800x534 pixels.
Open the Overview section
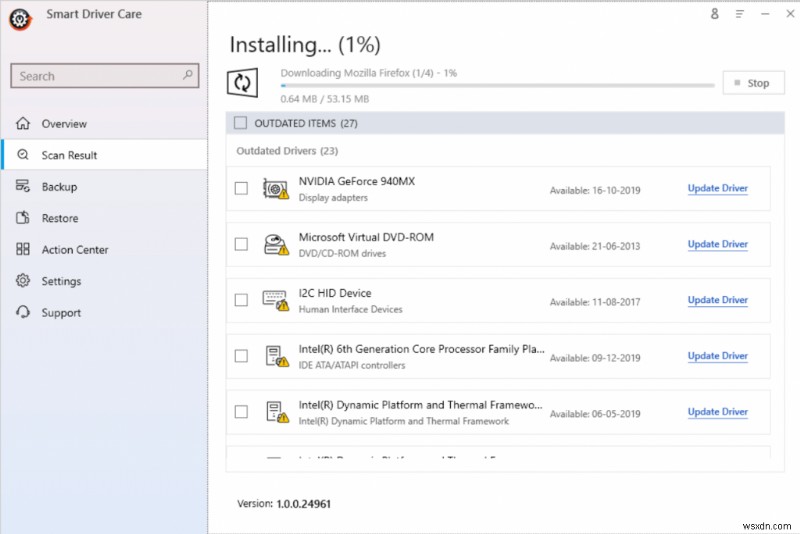tap(105, 123)
